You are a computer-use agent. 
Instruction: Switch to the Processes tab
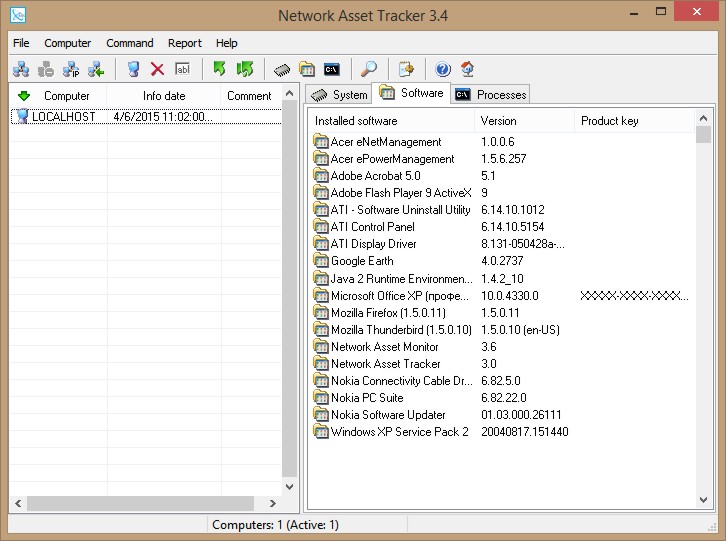click(x=490, y=95)
